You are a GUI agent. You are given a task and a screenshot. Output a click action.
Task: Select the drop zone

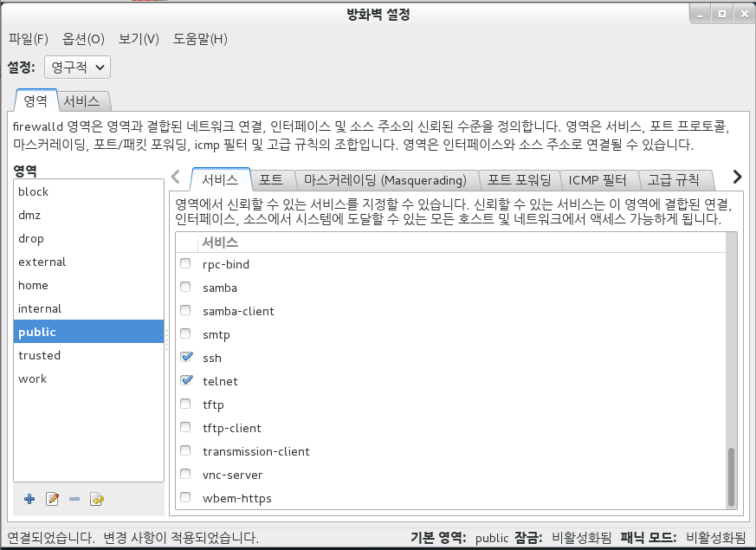click(88, 238)
